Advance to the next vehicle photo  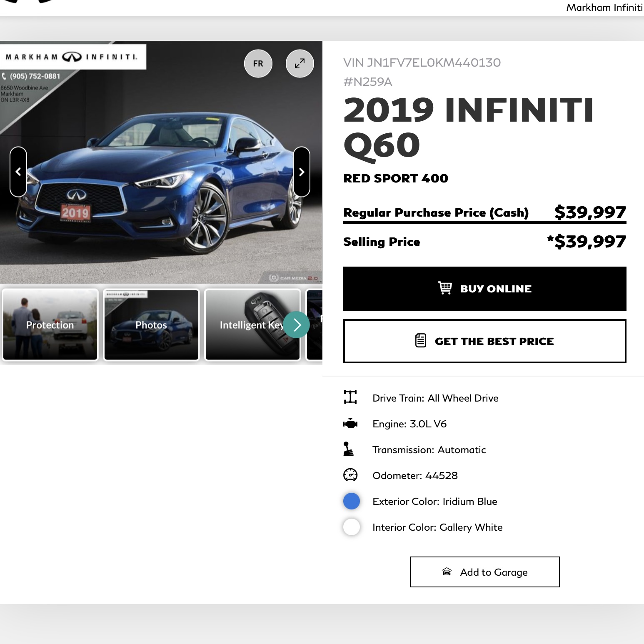point(302,172)
